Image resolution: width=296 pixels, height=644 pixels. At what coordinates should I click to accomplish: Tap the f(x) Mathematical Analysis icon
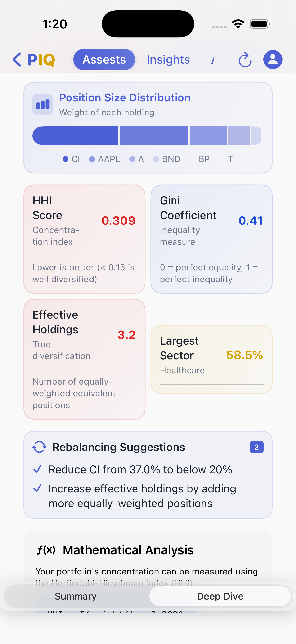[x=46, y=550]
